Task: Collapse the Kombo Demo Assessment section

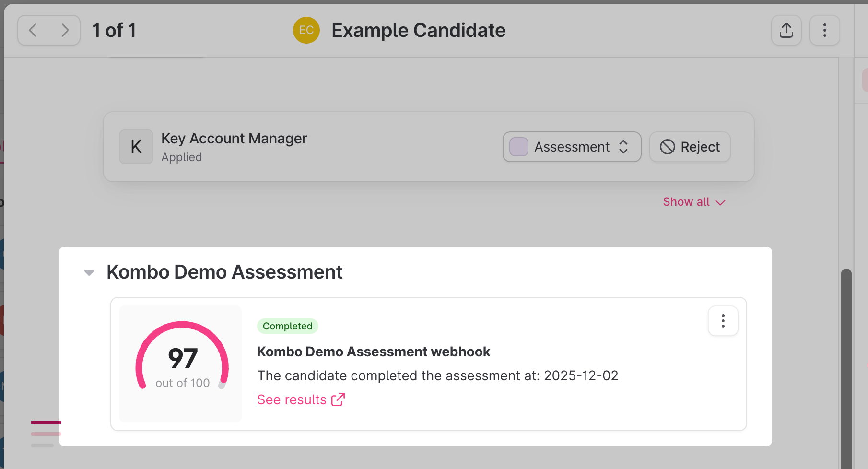Action: (x=89, y=272)
